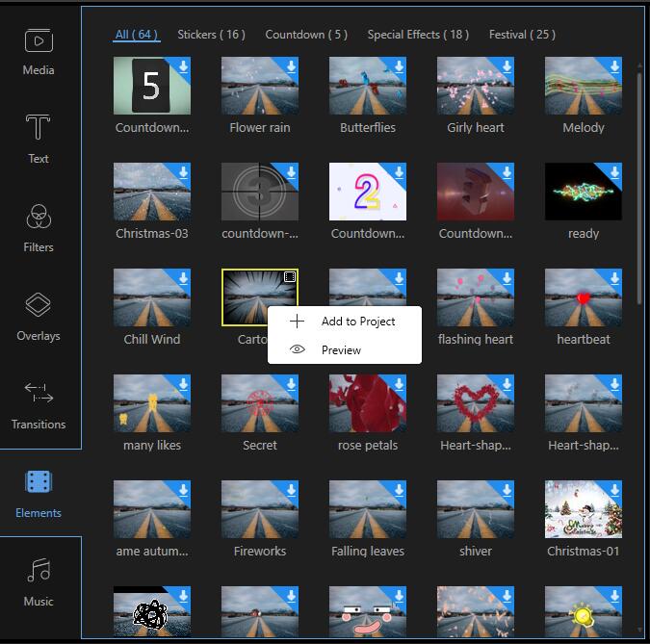Viewport: 650px width, 644px height.
Task: Download the Christmas-03 element
Action: [x=184, y=172]
